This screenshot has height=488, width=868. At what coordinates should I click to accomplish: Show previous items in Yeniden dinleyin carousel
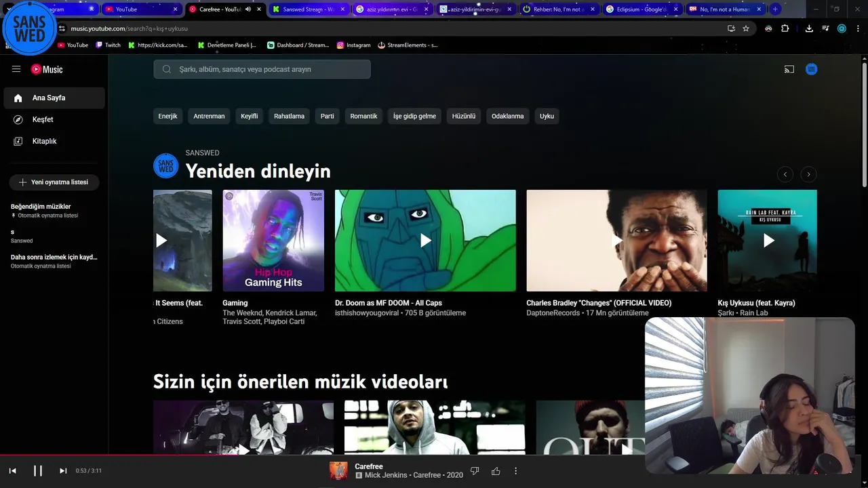(x=785, y=174)
